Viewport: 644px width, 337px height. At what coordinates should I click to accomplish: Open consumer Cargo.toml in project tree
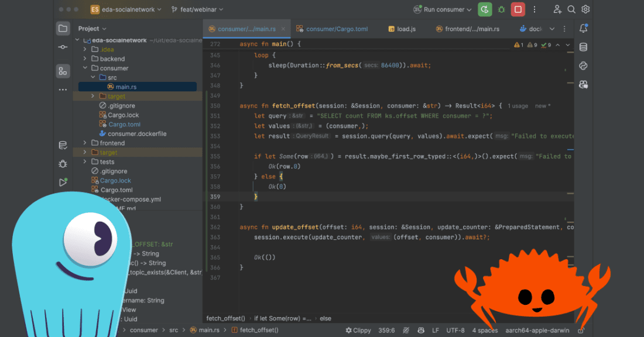point(120,125)
